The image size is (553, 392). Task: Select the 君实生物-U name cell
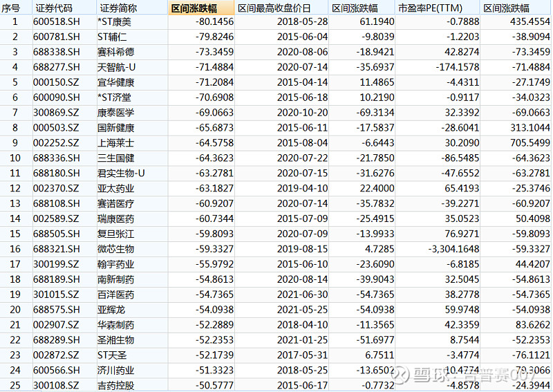pos(121,174)
